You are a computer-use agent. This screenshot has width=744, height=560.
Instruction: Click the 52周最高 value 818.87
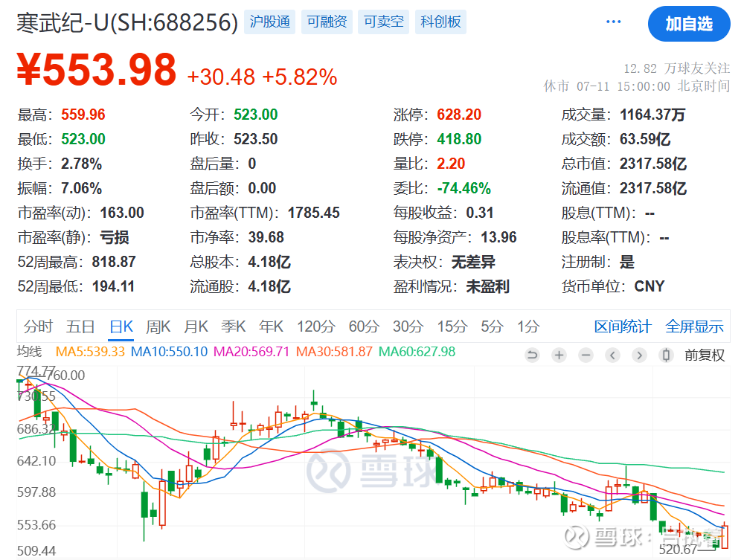[114, 262]
